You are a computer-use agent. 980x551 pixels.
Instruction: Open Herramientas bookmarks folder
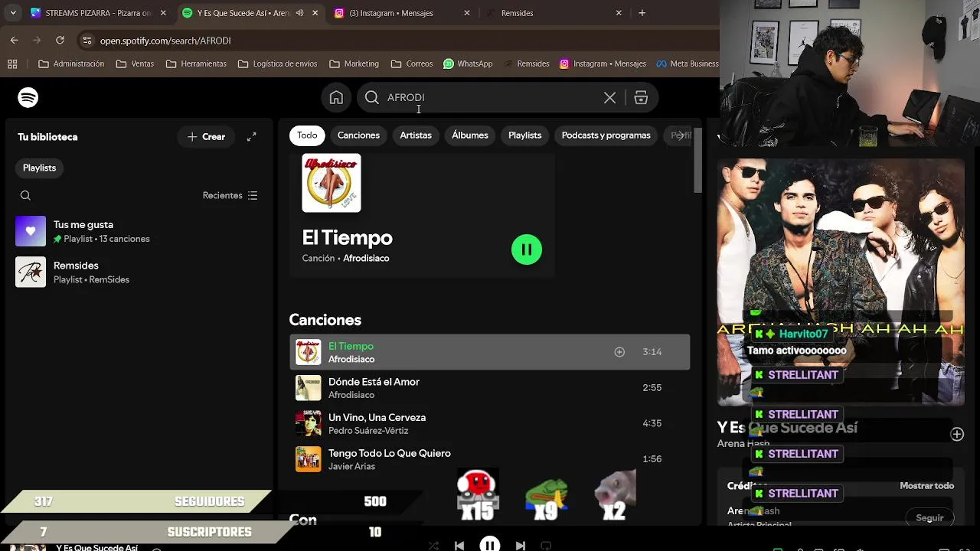[196, 64]
